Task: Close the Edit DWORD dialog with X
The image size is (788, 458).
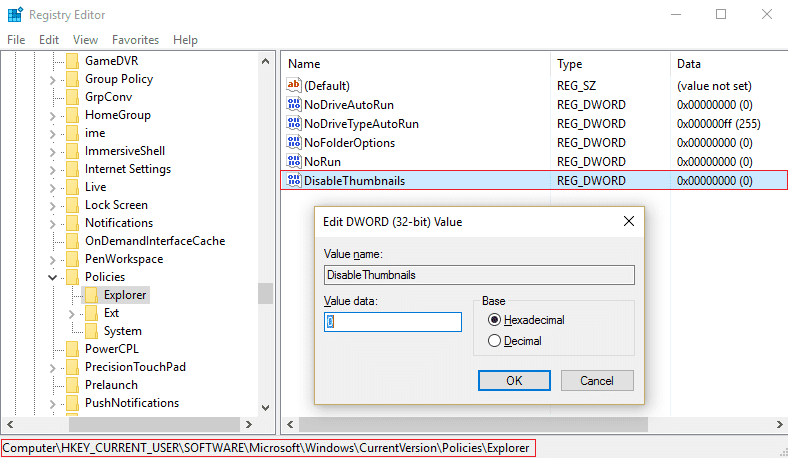Action: [629, 221]
